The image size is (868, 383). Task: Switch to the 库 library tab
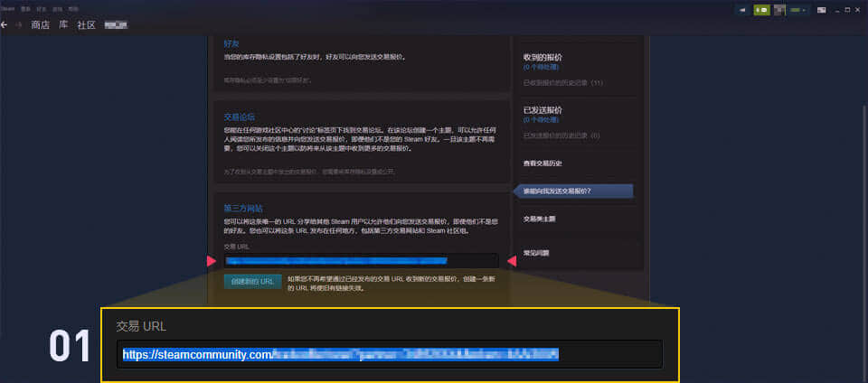(x=63, y=25)
